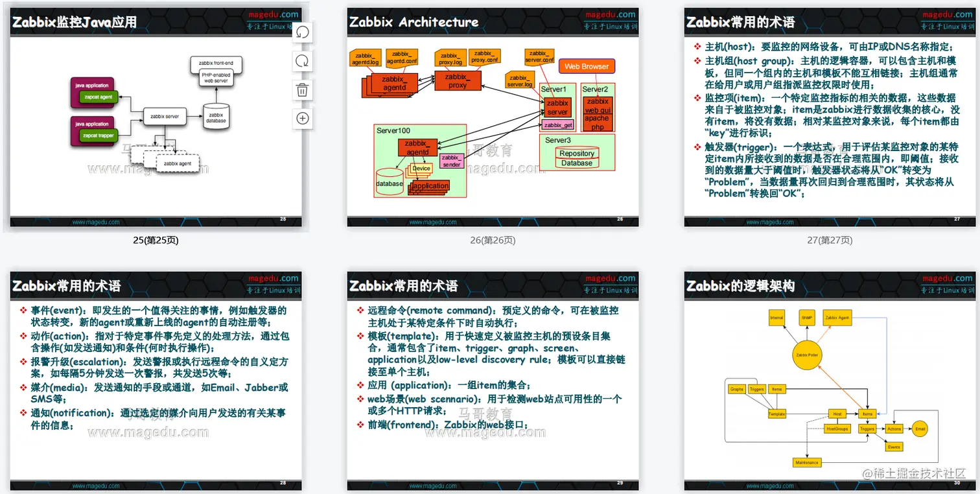Click the page label 25(第25页)
The image size is (980, 494).
(156, 241)
